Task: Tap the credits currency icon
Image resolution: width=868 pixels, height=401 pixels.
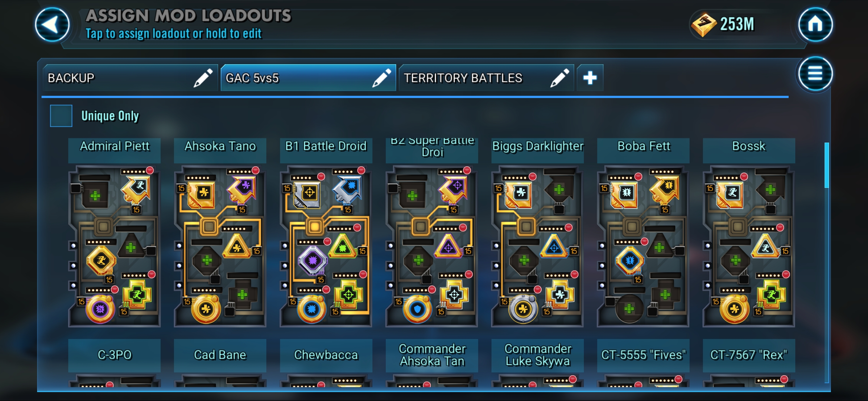Action: [x=704, y=25]
